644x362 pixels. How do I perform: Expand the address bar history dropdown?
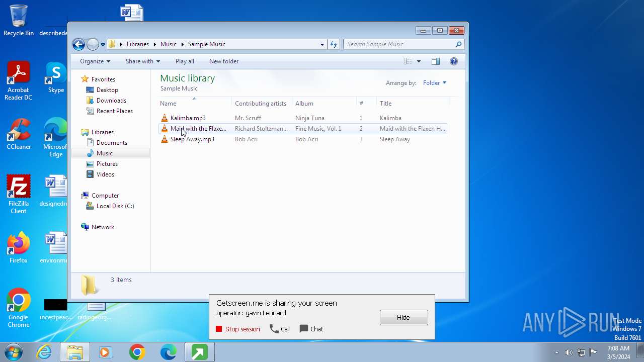(x=322, y=44)
